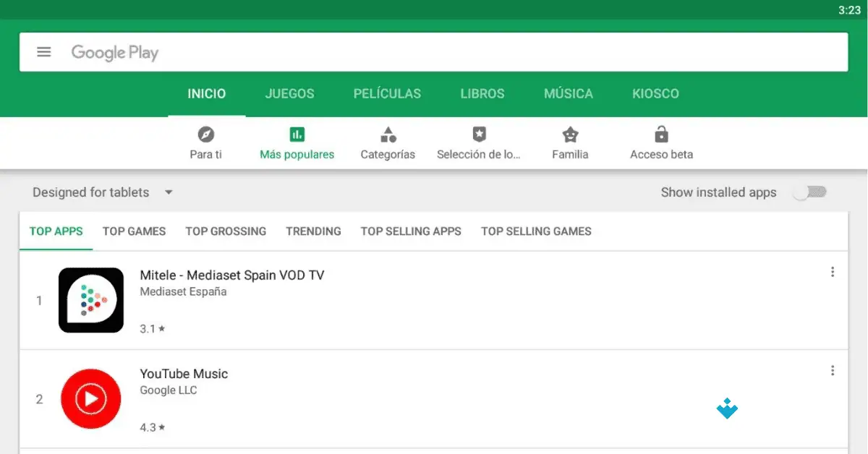Select the TOP GROSSING list
Image resolution: width=868 pixels, height=454 pixels.
coord(226,231)
